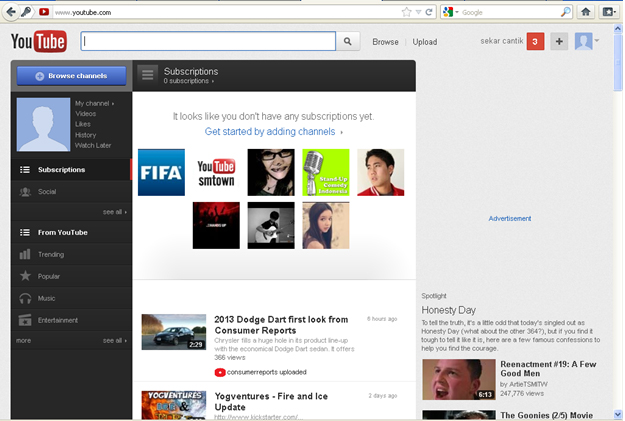Click the consumerreports channel icon
Viewport: 625px width, 421px height.
point(220,372)
